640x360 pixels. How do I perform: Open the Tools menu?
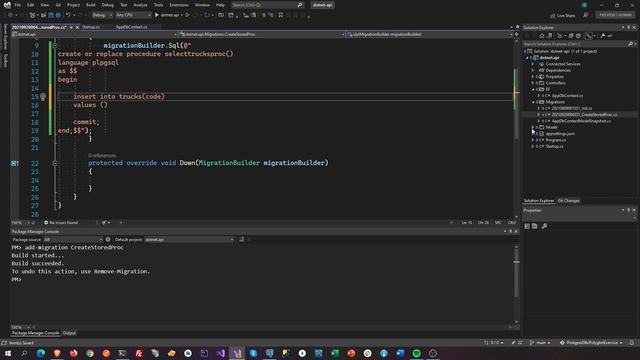click(x=158, y=5)
